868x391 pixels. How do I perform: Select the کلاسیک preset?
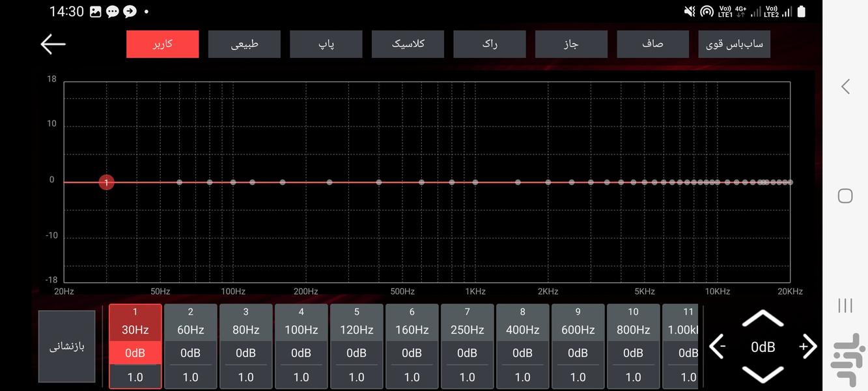[x=408, y=44]
